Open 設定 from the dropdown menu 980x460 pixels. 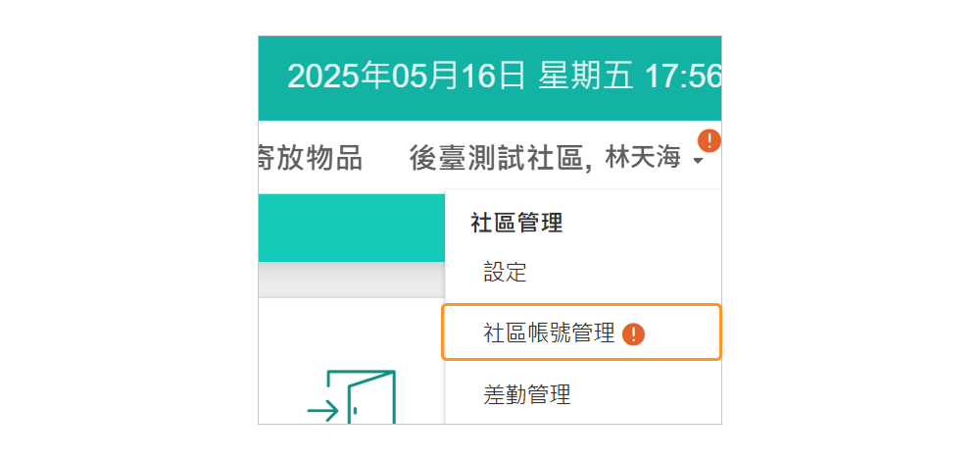[505, 273]
